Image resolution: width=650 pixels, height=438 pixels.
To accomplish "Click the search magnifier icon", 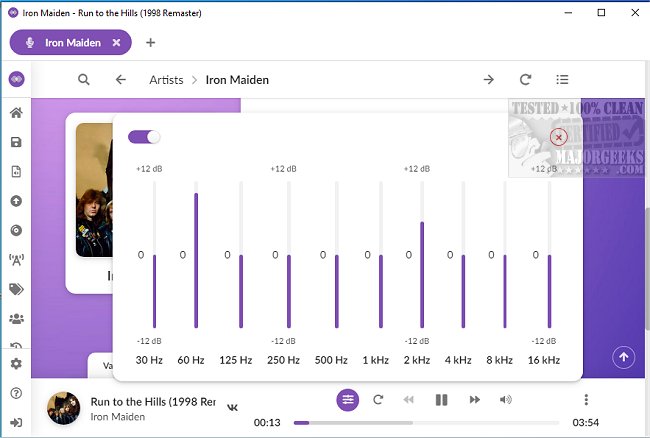I will coord(84,80).
